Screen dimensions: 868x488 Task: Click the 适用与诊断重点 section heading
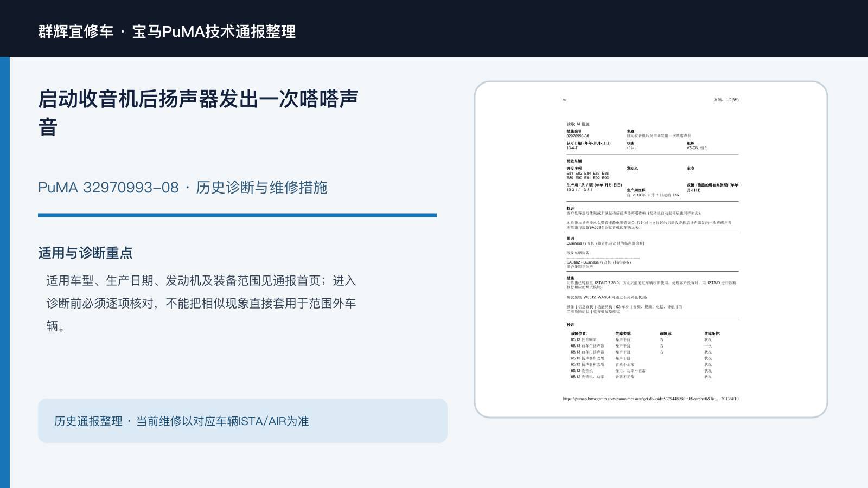tap(85, 253)
